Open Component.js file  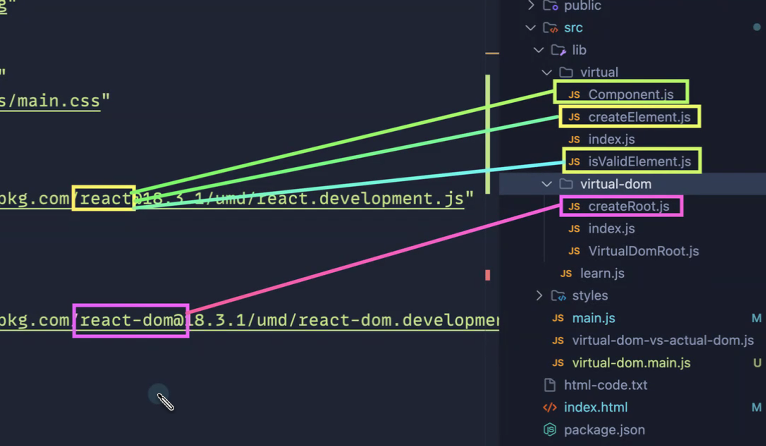(631, 94)
